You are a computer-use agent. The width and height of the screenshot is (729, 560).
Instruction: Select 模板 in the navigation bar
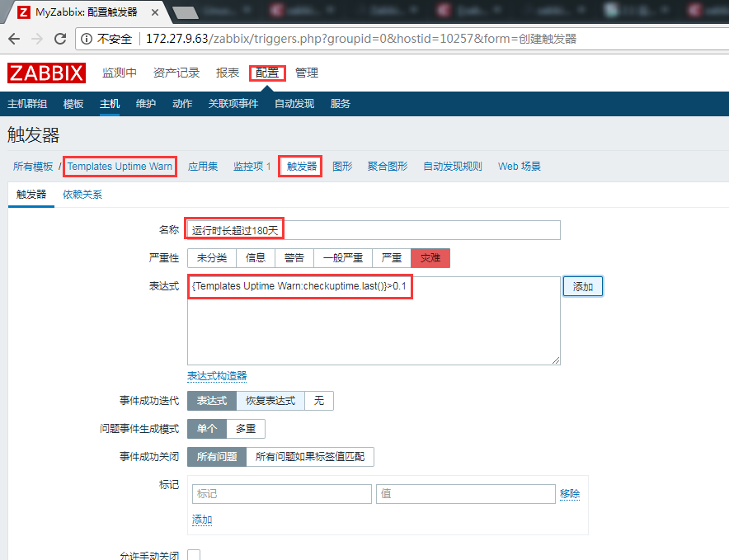(x=73, y=103)
